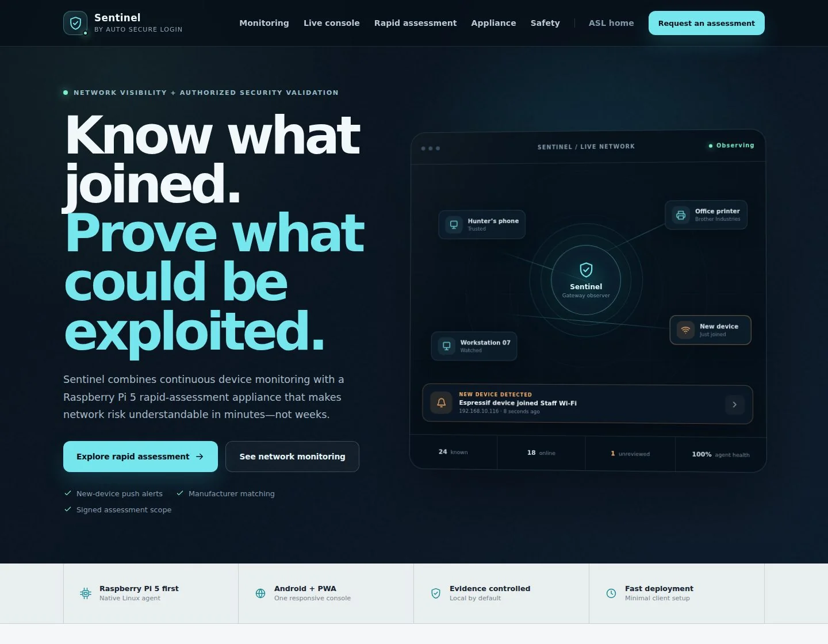
Task: Click Explore rapid assessment button
Action: tap(140, 457)
